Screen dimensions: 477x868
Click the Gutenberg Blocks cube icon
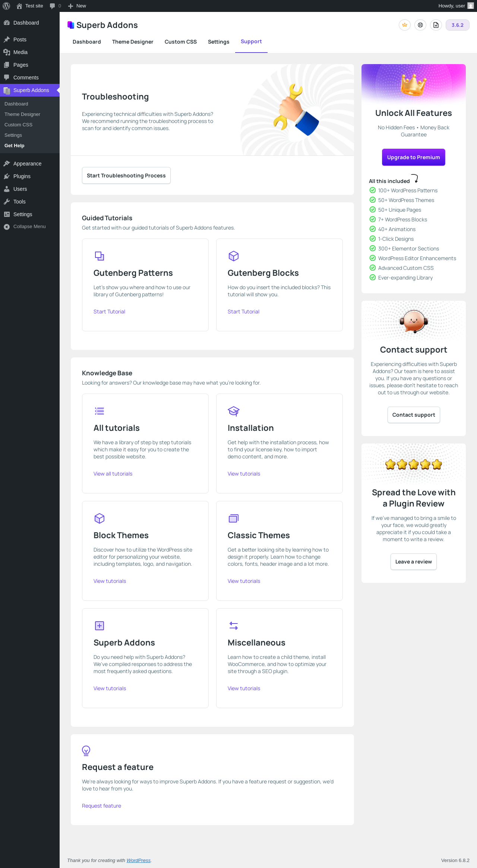(x=234, y=256)
